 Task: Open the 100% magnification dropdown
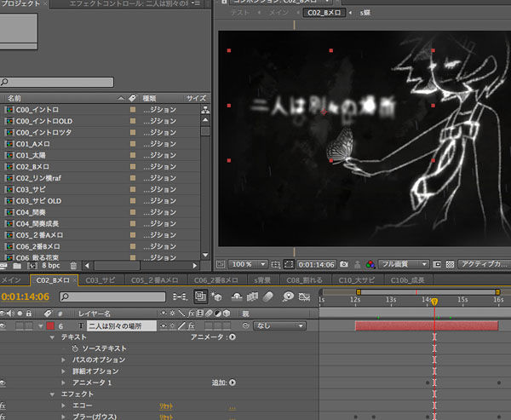248,264
